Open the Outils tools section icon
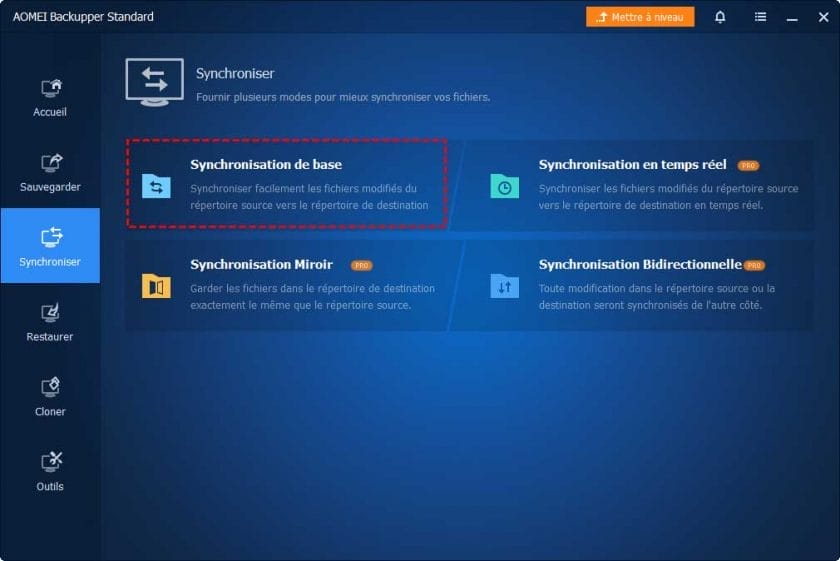840x561 pixels. 50,462
